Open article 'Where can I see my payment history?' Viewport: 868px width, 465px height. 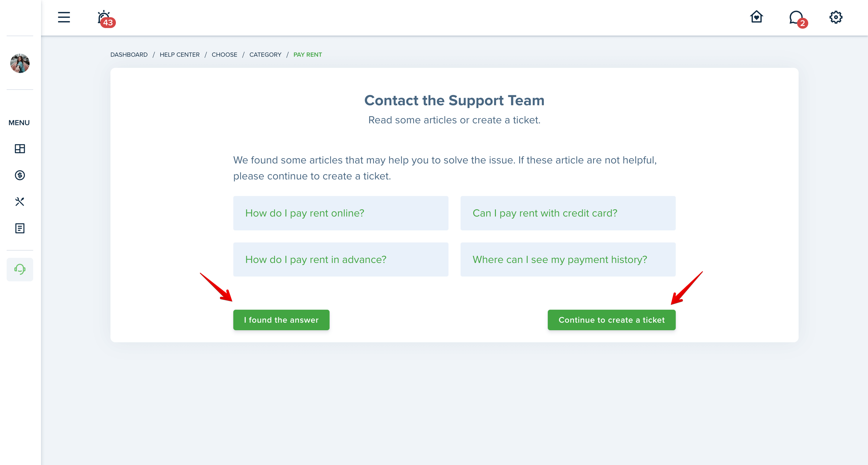pos(568,260)
